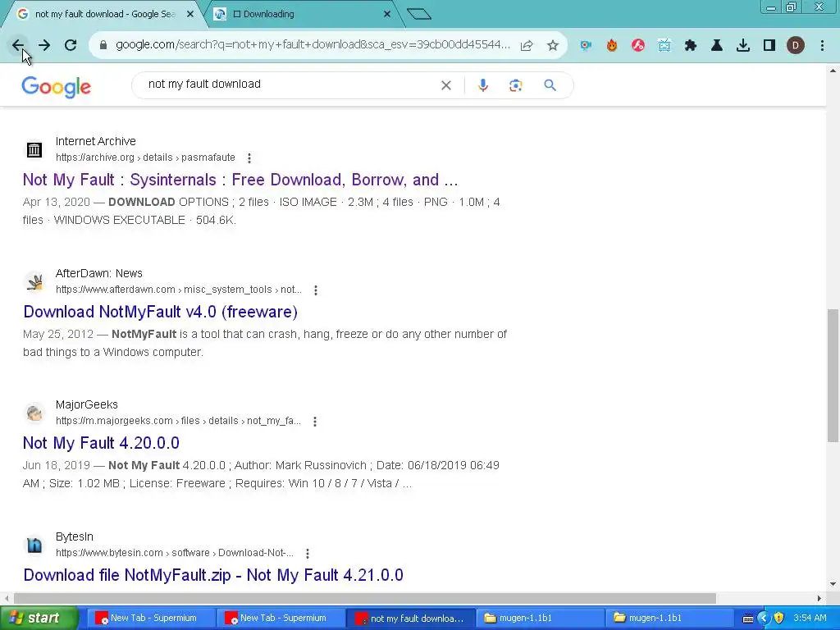Open Internet Archive result options menu
This screenshot has height=630, width=840.
point(249,158)
